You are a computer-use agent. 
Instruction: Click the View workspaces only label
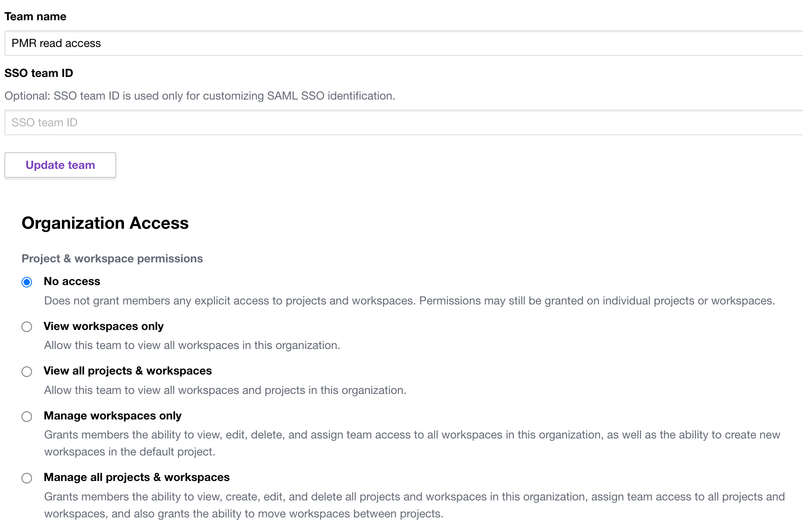[x=103, y=326]
